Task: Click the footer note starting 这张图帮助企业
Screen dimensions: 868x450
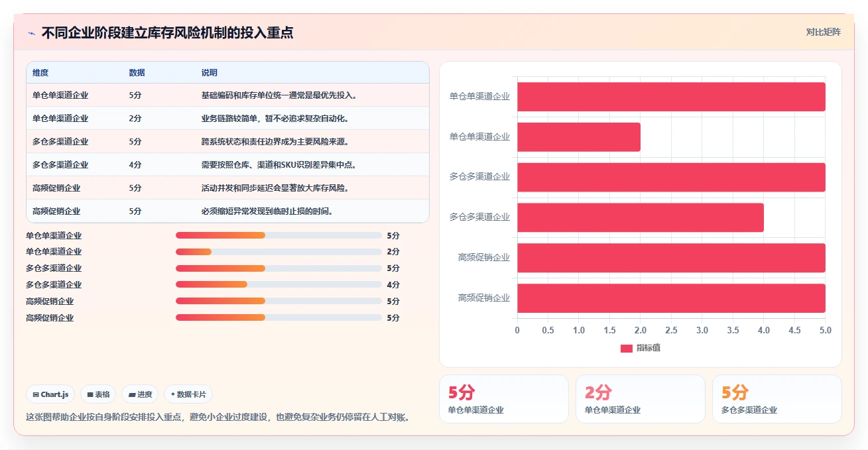Action: click(218, 418)
